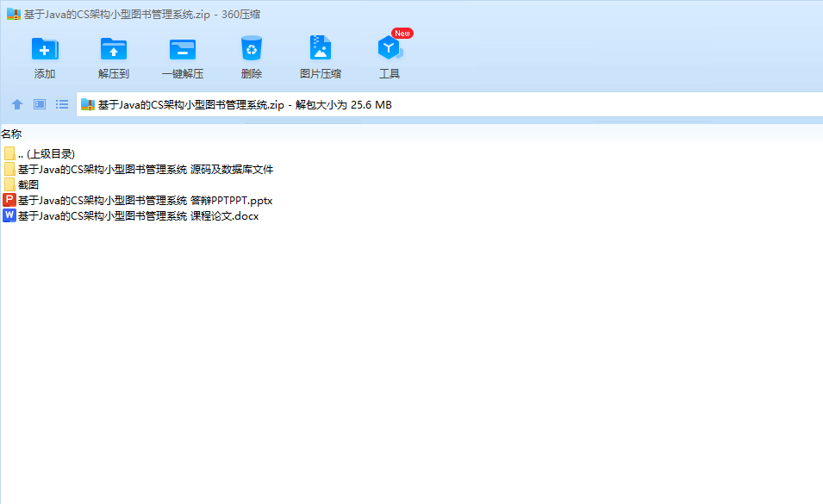Screen dimensions: 823x504
Task: Select the Word icon of 课程论文.docx
Action: coord(9,215)
